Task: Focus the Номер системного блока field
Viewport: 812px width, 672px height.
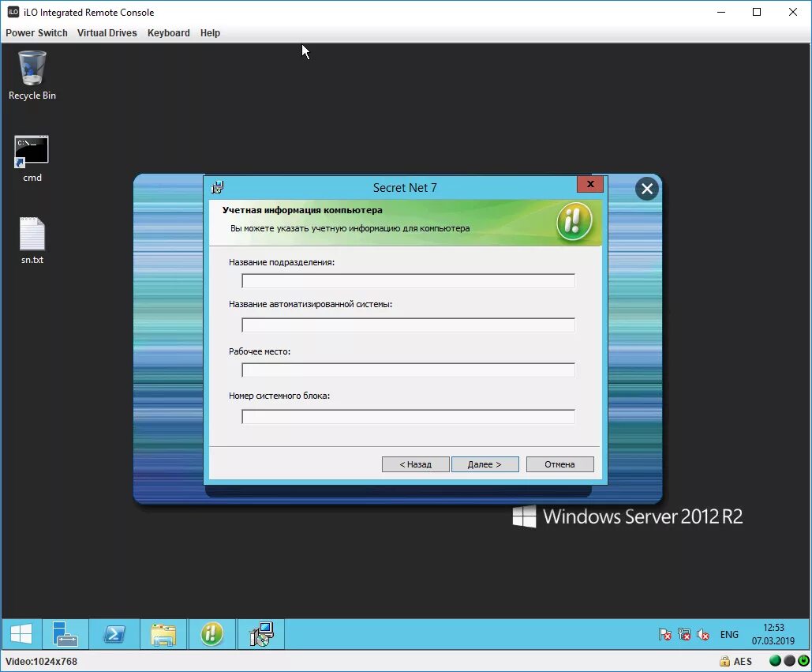Action: 408,416
